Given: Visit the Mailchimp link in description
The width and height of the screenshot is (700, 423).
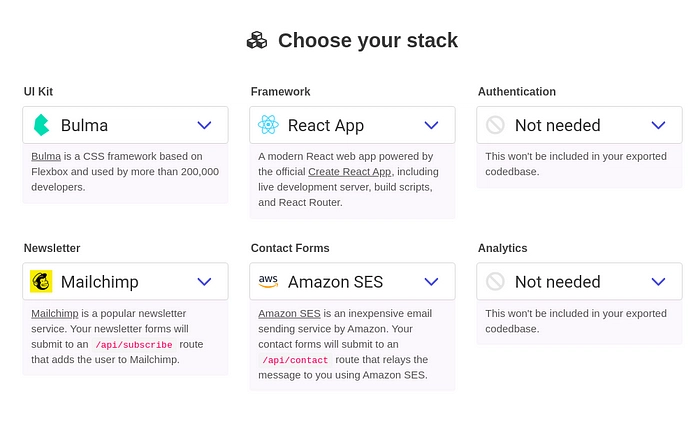Looking at the screenshot, I should pos(54,313).
